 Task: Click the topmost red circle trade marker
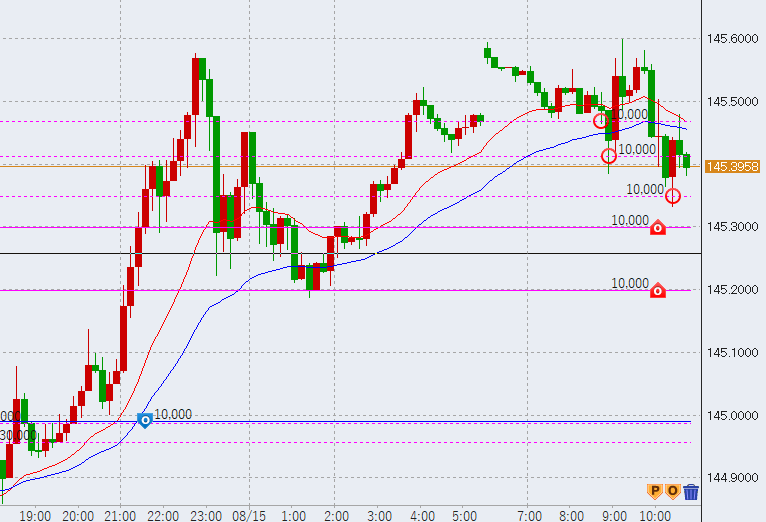coord(600,121)
